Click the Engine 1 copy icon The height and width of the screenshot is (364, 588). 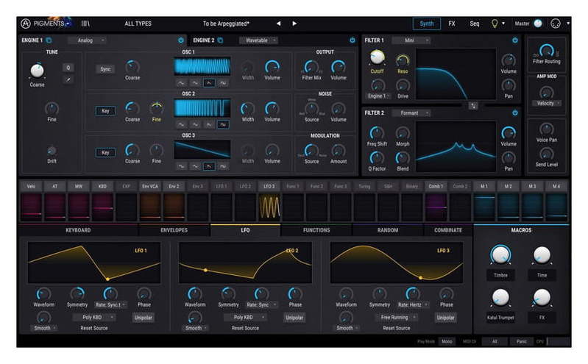pyautogui.click(x=49, y=40)
